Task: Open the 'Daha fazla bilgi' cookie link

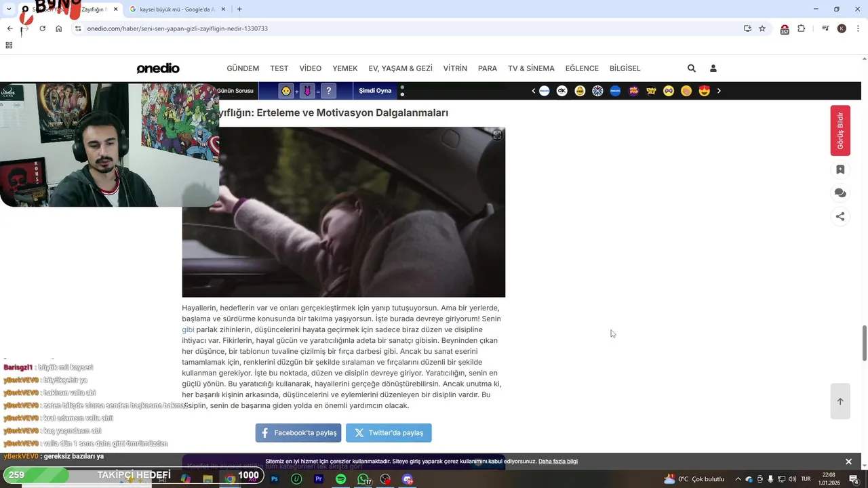Action: [558, 462]
